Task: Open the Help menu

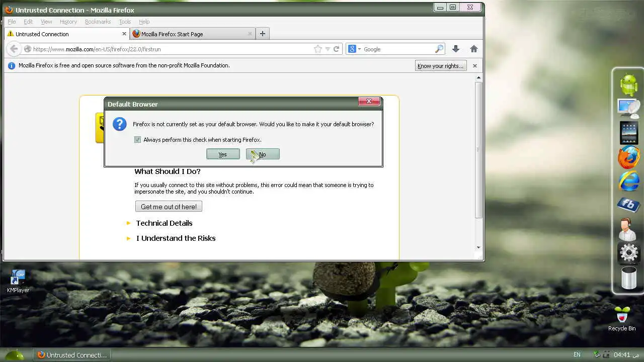Action: pos(144,22)
